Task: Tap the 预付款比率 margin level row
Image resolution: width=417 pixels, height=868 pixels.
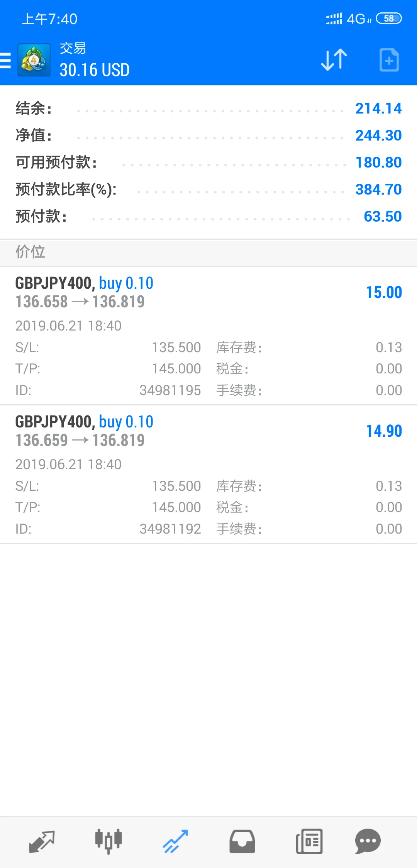Action: (208, 190)
